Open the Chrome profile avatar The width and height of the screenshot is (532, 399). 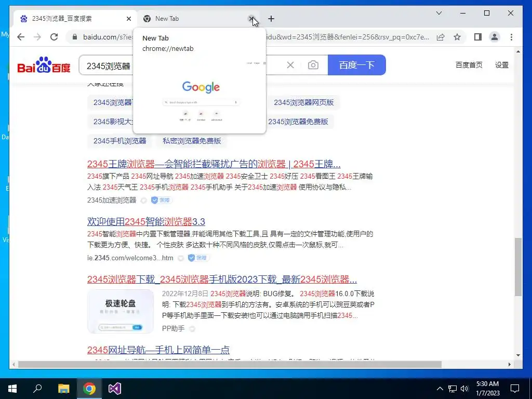[x=495, y=37]
